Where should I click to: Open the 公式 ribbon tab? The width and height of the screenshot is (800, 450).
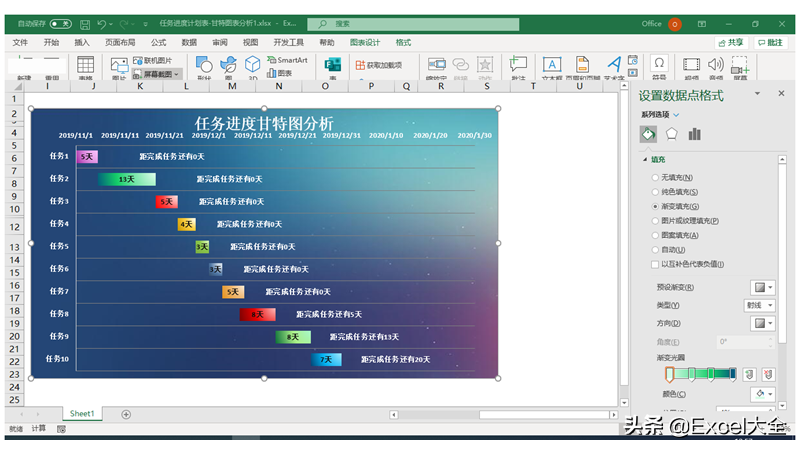158,42
